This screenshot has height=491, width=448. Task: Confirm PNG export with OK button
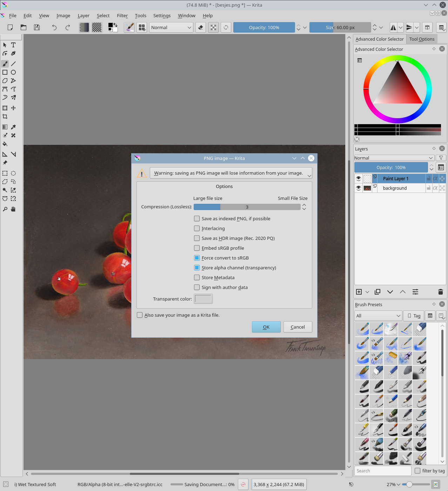pyautogui.click(x=266, y=327)
